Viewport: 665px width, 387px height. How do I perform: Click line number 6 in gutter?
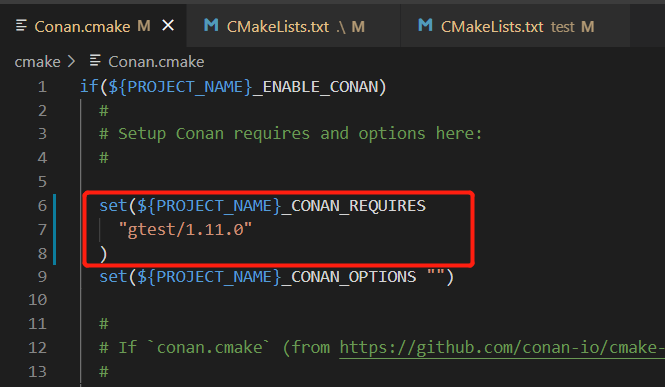coord(42,206)
